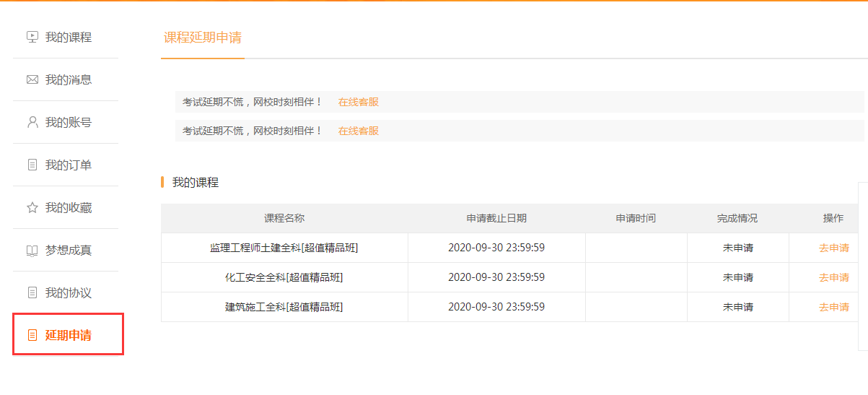868x395 pixels.
Task: Click 未申请 status in 建筑施工全科 row
Action: [x=737, y=307]
